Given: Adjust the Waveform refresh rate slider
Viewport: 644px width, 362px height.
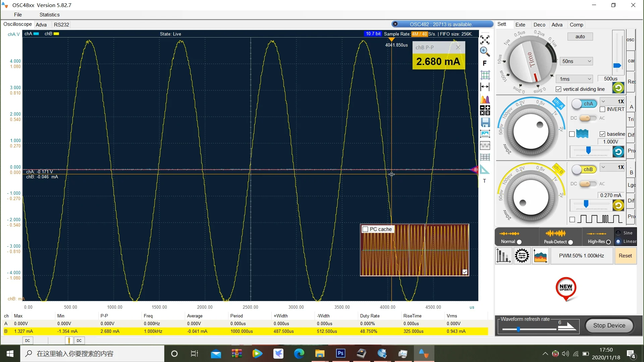Looking at the screenshot, I should point(518,329).
